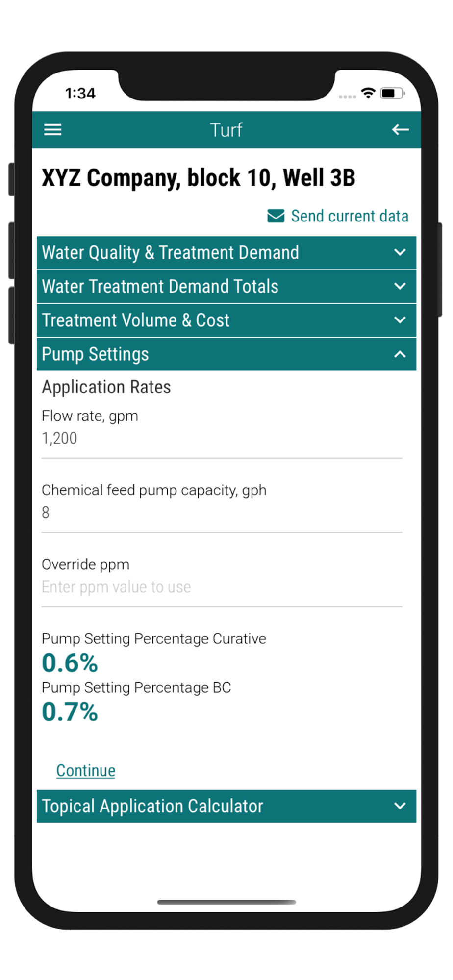Viewport: 453px width, 980px height.
Task: Tap the battery status icon
Action: click(x=392, y=93)
